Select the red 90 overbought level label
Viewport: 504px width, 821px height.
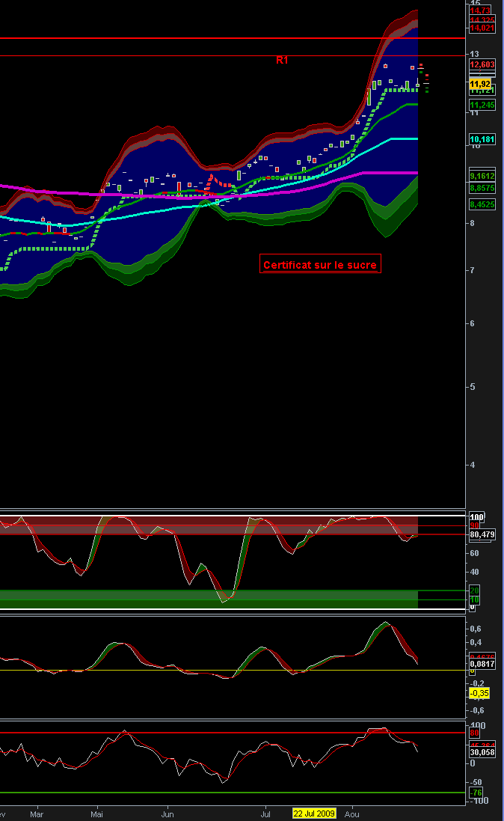point(474,525)
